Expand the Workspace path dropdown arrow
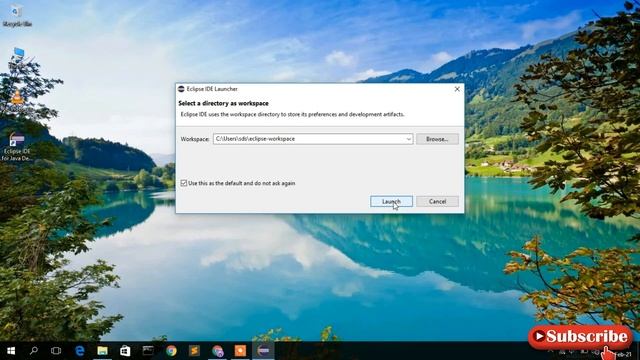This screenshot has width=640, height=360. click(408, 139)
